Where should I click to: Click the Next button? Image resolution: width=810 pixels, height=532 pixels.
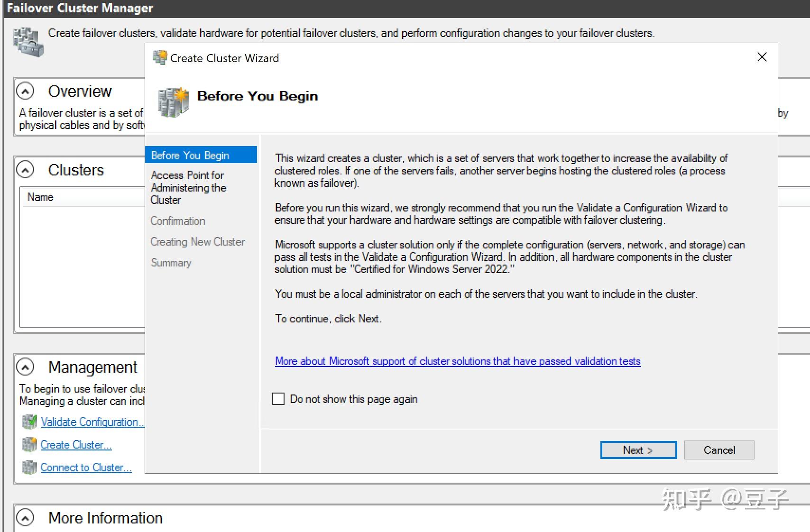[x=638, y=450]
